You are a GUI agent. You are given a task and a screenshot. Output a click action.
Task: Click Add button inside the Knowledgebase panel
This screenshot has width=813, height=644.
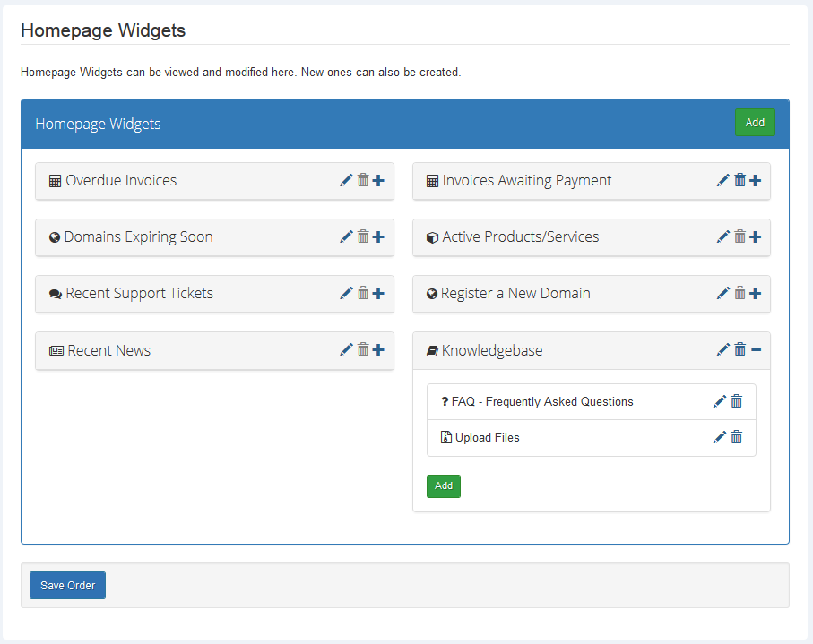[444, 486]
